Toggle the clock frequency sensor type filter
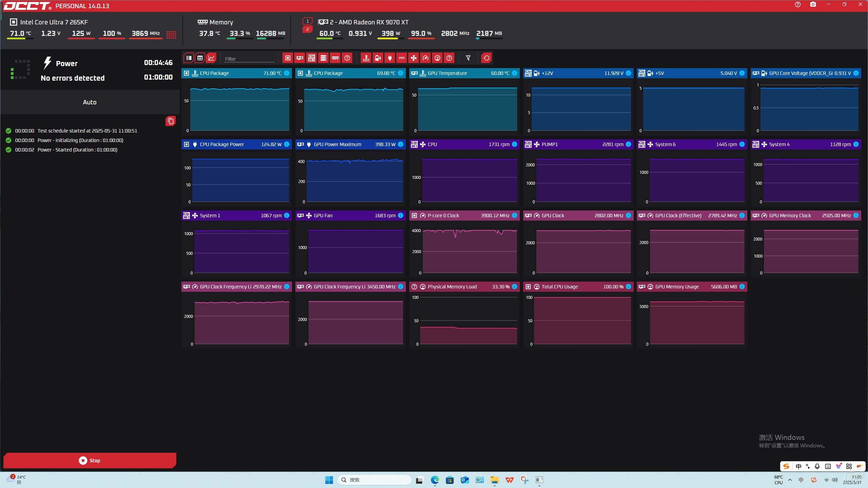Screen dimensions: 868x488 [426, 58]
